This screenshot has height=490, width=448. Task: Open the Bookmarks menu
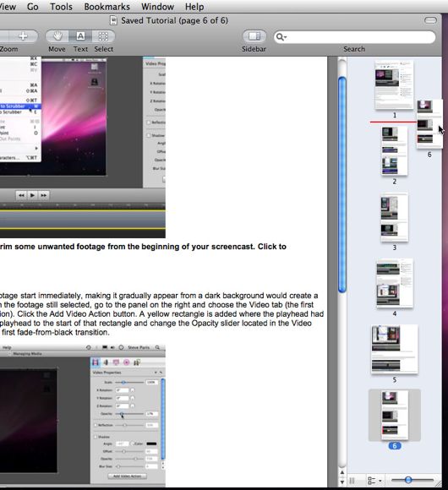tap(107, 7)
